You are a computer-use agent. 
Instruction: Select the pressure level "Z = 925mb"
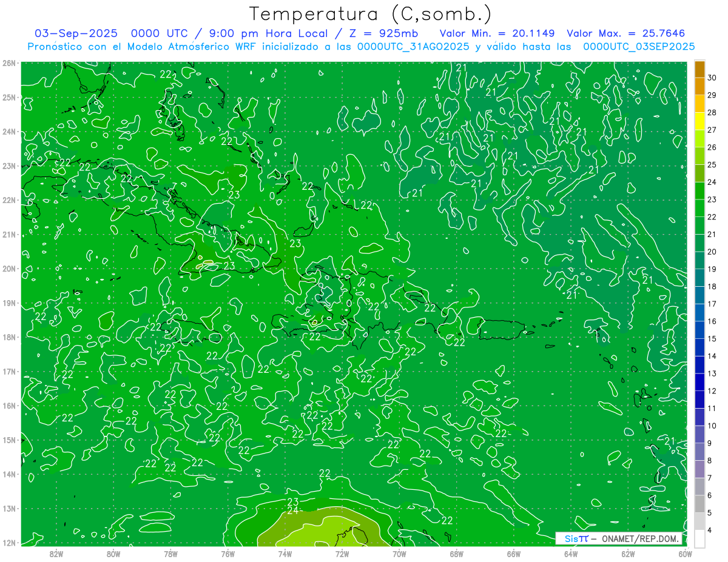(x=385, y=33)
